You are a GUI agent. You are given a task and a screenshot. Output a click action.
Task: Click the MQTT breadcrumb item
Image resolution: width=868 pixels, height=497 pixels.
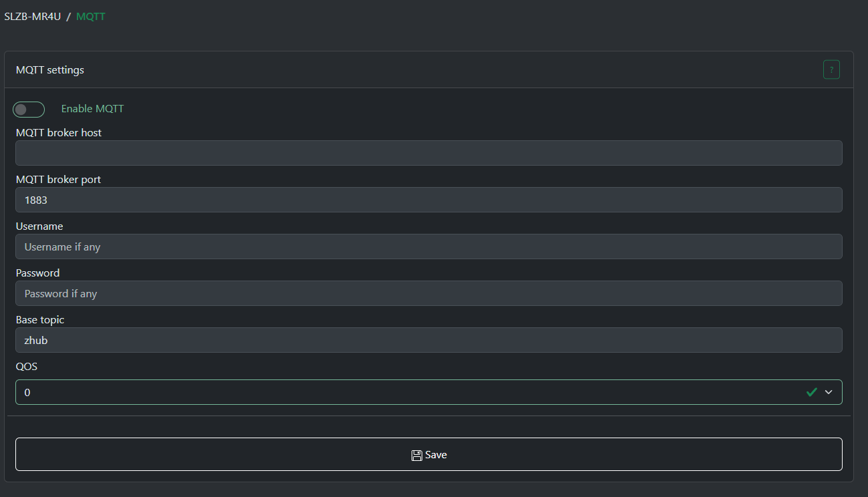tap(90, 17)
